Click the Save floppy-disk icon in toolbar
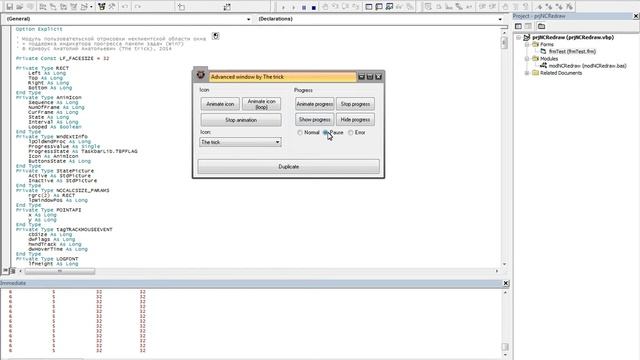Viewport: 640px width, 360px height. 9,7
